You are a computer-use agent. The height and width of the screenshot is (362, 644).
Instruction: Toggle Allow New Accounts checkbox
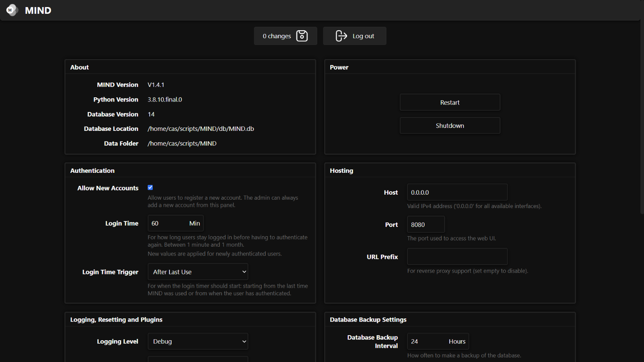150,188
